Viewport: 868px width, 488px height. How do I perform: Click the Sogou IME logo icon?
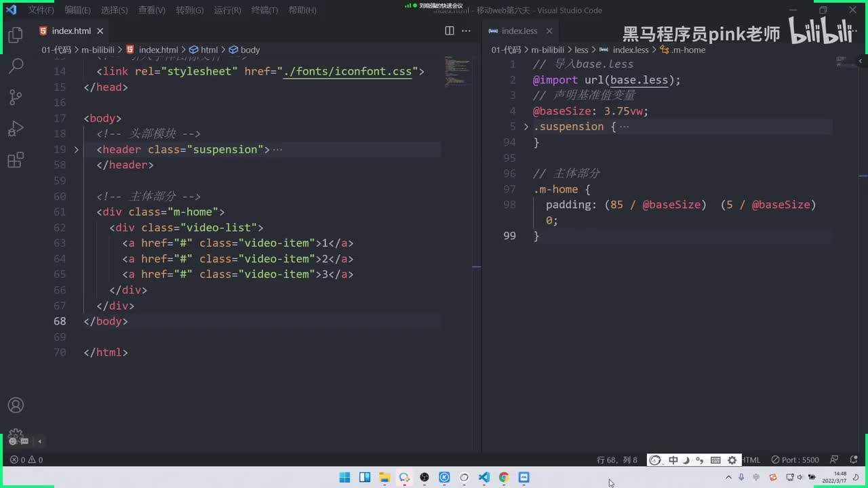point(655,460)
